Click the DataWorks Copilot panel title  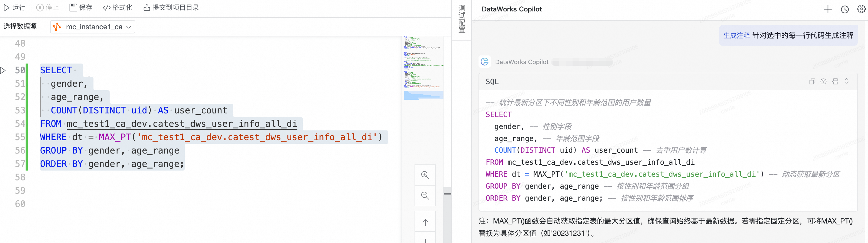(x=512, y=9)
